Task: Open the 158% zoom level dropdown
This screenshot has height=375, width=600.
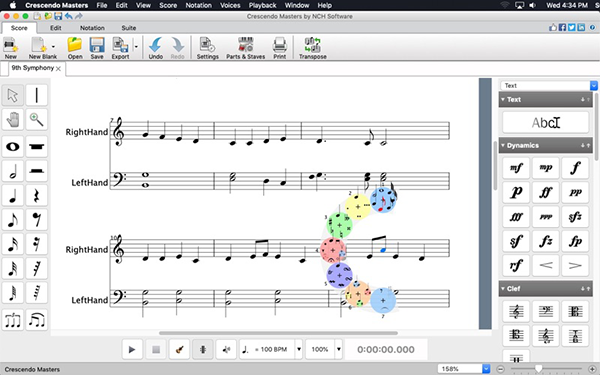Action: point(486,369)
